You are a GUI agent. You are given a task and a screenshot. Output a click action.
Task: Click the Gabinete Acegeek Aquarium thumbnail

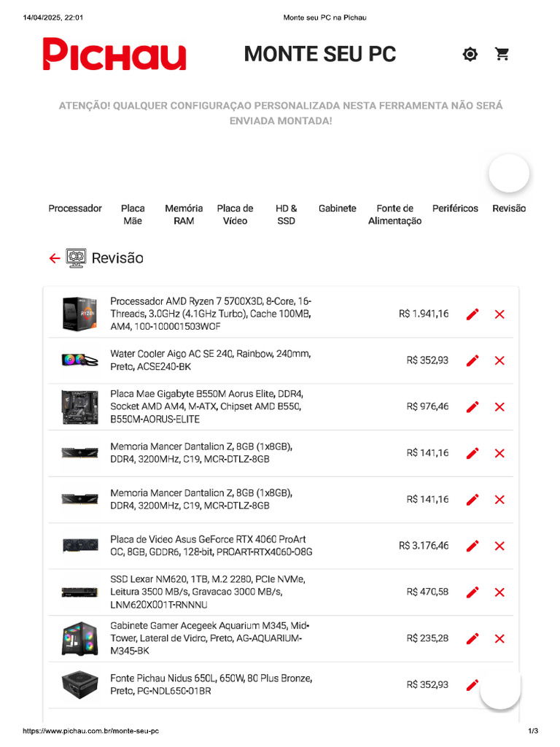pyautogui.click(x=79, y=638)
